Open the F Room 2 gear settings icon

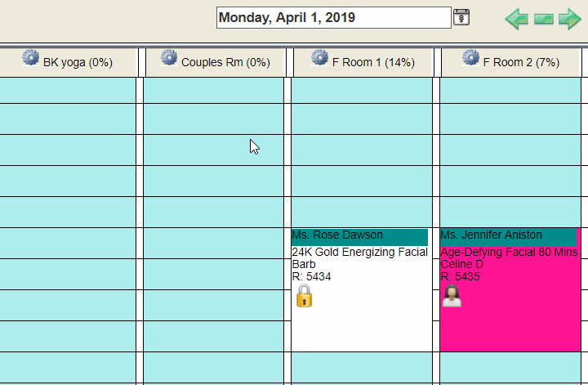tap(470, 58)
